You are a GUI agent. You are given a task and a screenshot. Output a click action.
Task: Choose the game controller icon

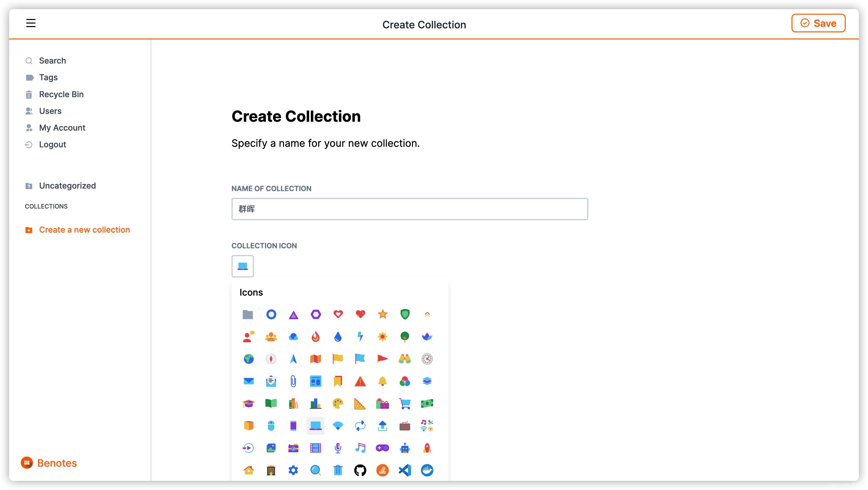[x=383, y=447]
